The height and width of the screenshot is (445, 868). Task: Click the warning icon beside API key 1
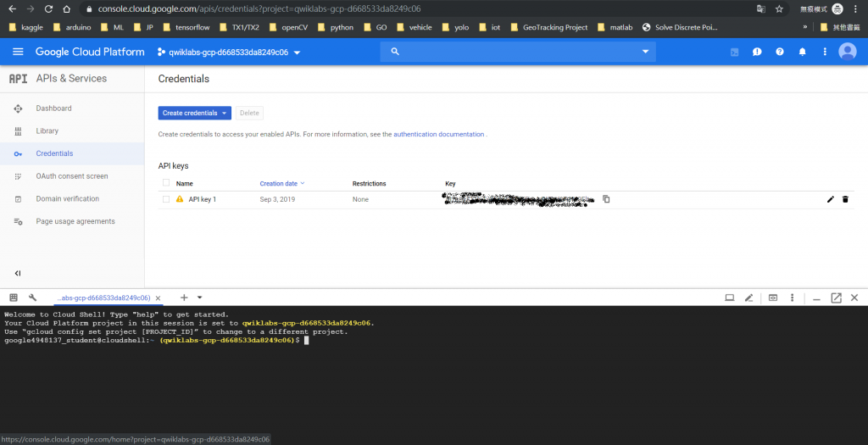click(180, 198)
